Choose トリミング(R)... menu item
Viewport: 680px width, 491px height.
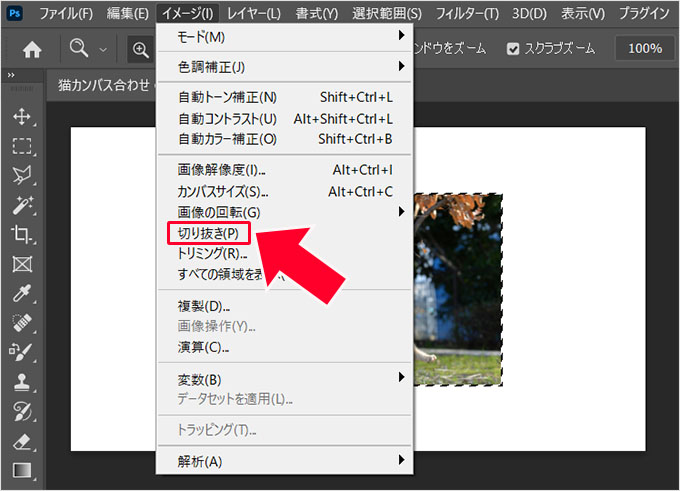212,253
